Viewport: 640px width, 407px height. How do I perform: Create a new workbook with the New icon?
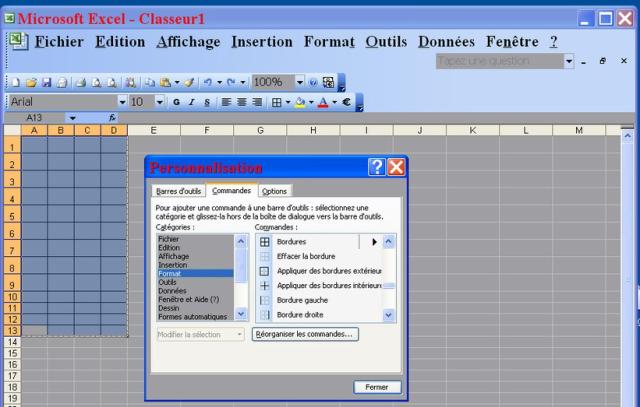pos(16,82)
